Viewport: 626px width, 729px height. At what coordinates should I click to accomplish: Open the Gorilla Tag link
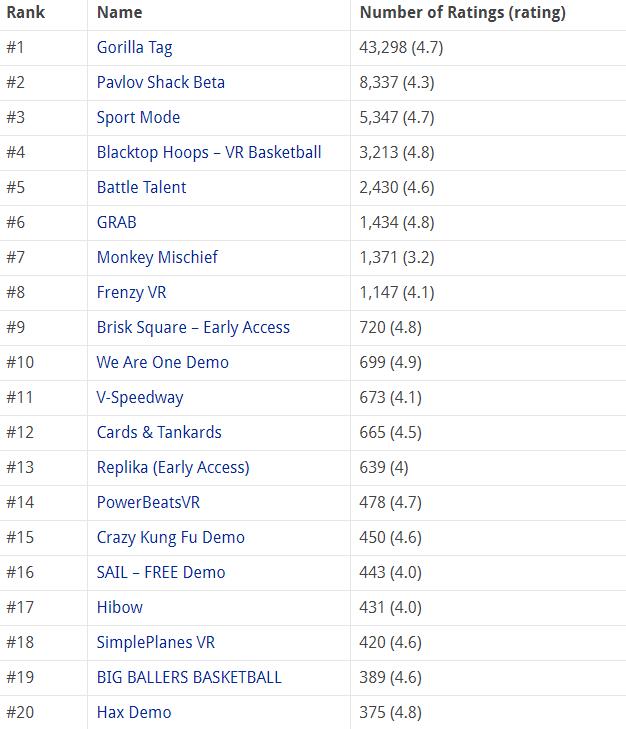coord(134,47)
